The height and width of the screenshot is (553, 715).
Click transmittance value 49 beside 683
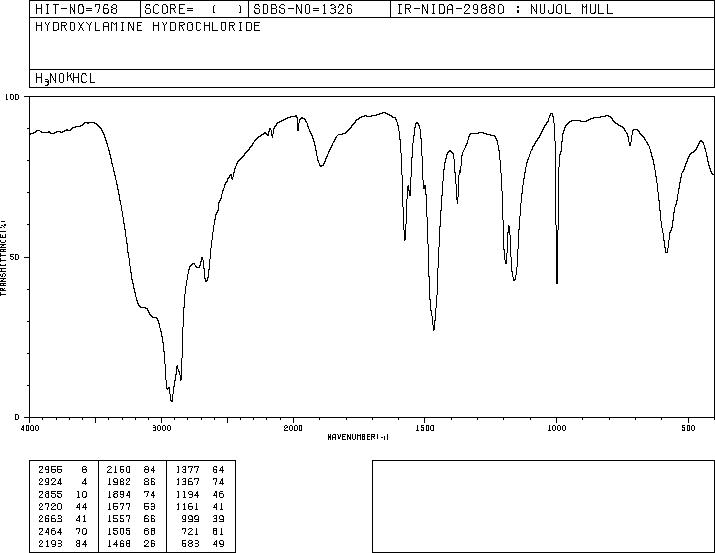218,543
